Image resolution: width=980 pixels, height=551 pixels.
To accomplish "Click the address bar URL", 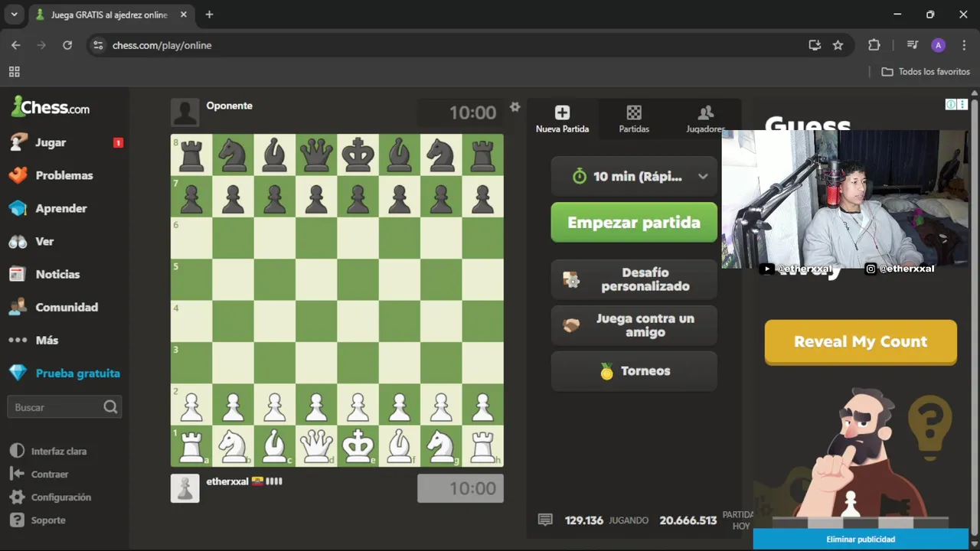I will (162, 45).
